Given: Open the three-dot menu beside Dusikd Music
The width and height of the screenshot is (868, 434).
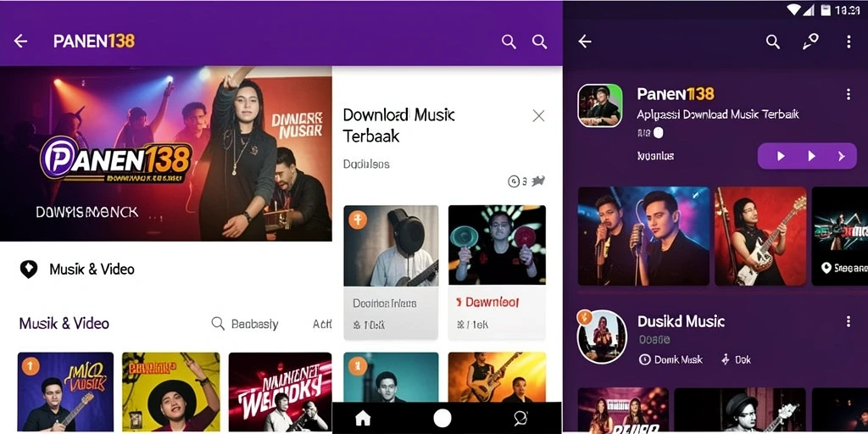Looking at the screenshot, I should (x=848, y=321).
